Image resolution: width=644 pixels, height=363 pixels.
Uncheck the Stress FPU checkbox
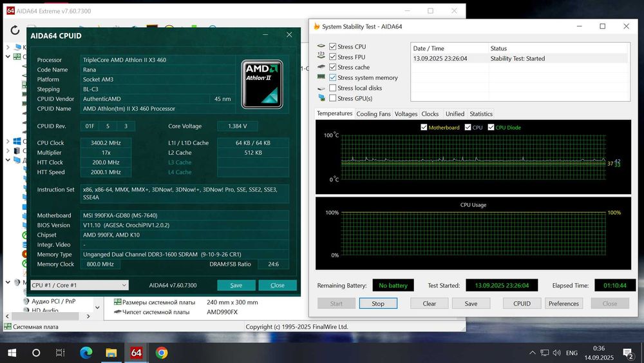point(333,57)
